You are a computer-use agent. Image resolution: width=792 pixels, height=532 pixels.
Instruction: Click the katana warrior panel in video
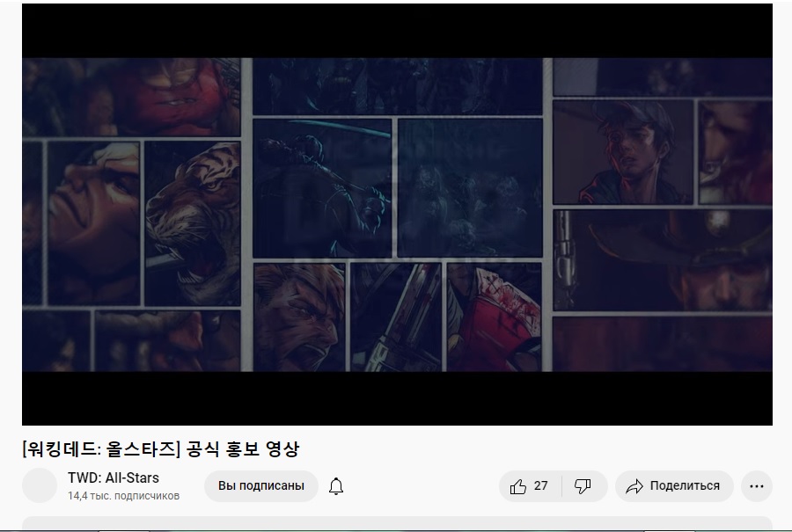tap(321, 186)
